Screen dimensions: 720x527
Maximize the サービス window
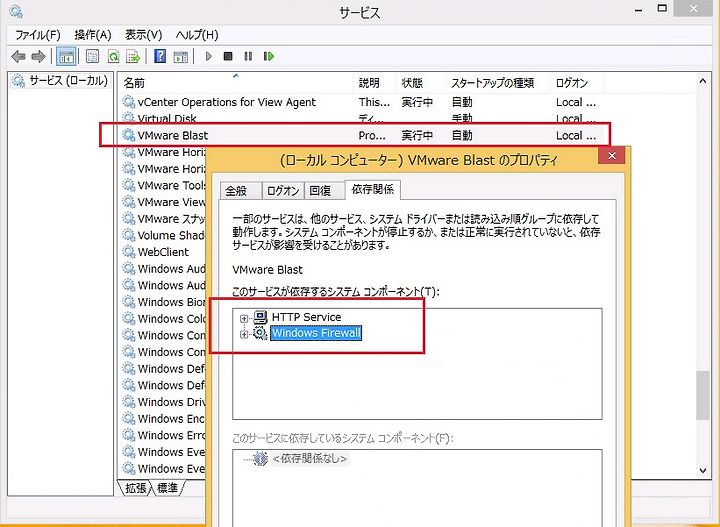662,8
